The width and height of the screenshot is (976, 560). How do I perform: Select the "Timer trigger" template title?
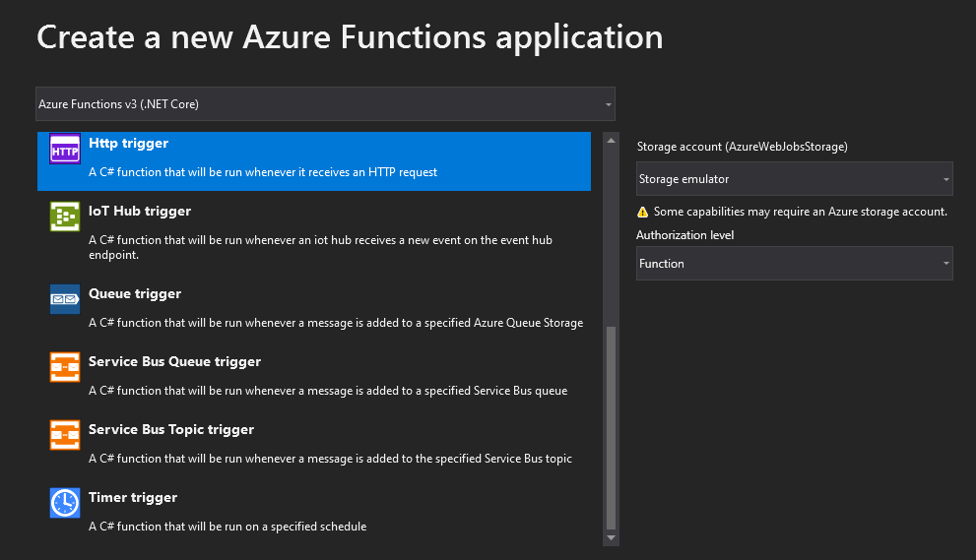[133, 497]
